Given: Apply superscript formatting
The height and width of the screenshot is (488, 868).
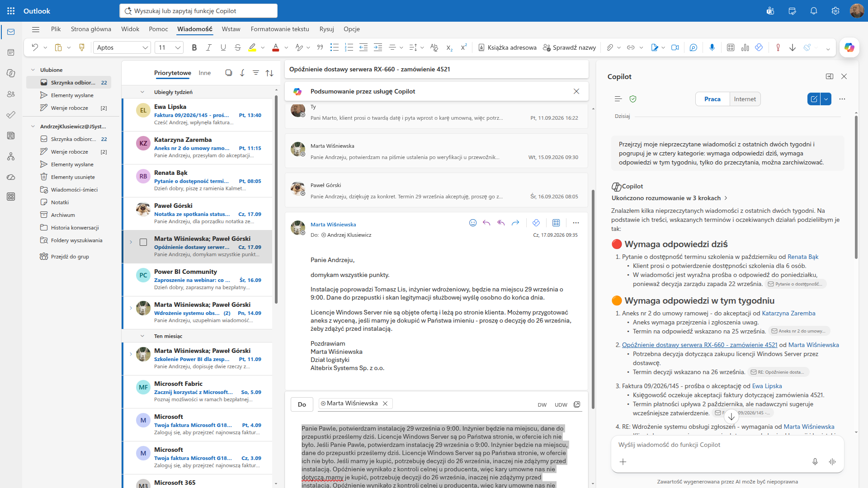Looking at the screenshot, I should (464, 47).
